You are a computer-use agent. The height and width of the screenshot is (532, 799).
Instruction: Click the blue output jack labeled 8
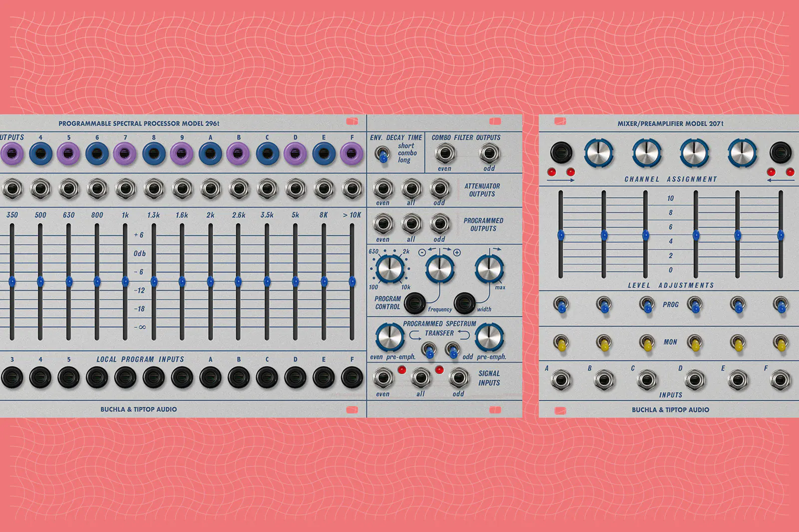tap(154, 154)
